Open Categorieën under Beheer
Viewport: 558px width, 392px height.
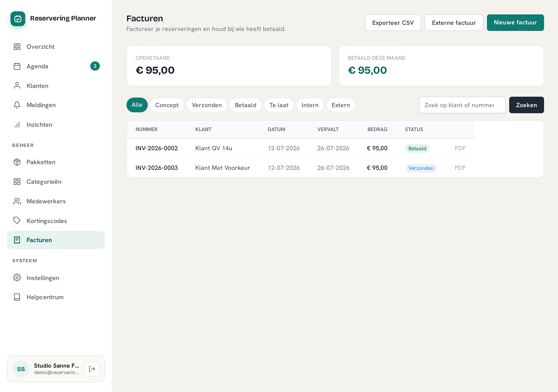[56, 182]
